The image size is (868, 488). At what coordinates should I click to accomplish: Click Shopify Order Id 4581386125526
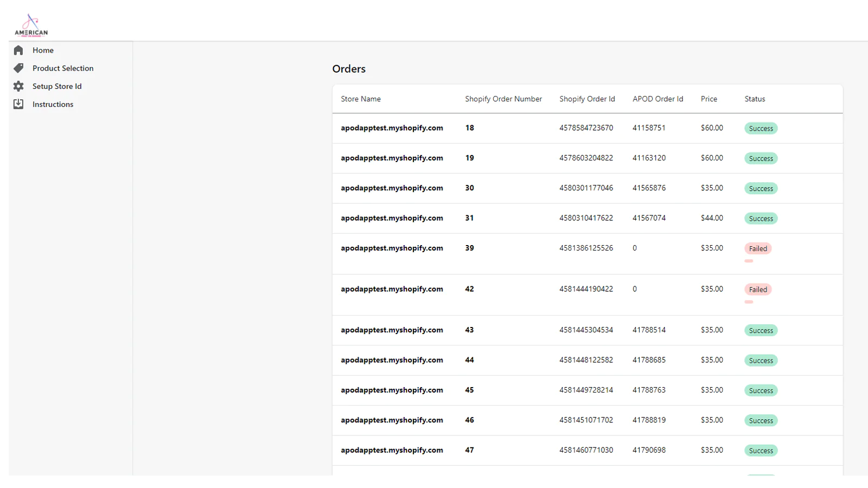586,248
